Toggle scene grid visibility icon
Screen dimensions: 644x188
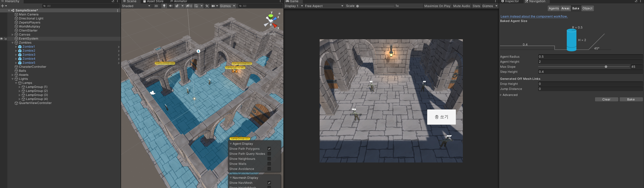[196, 6]
